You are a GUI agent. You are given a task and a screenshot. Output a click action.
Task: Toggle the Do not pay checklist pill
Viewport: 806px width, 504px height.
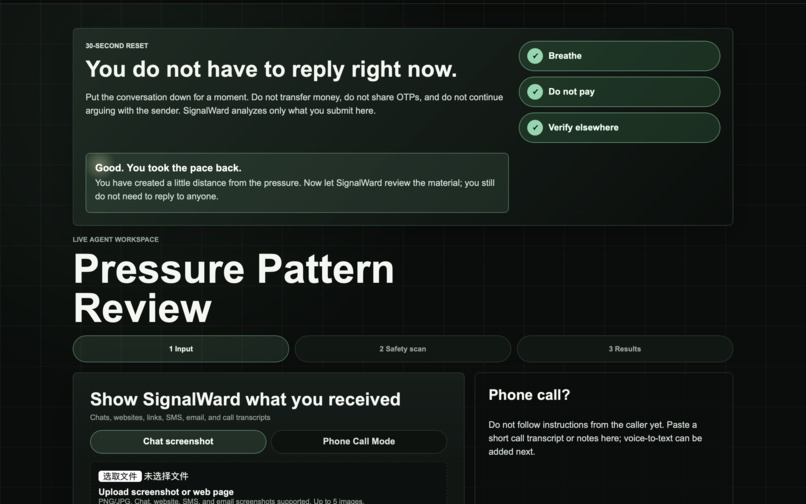619,92
